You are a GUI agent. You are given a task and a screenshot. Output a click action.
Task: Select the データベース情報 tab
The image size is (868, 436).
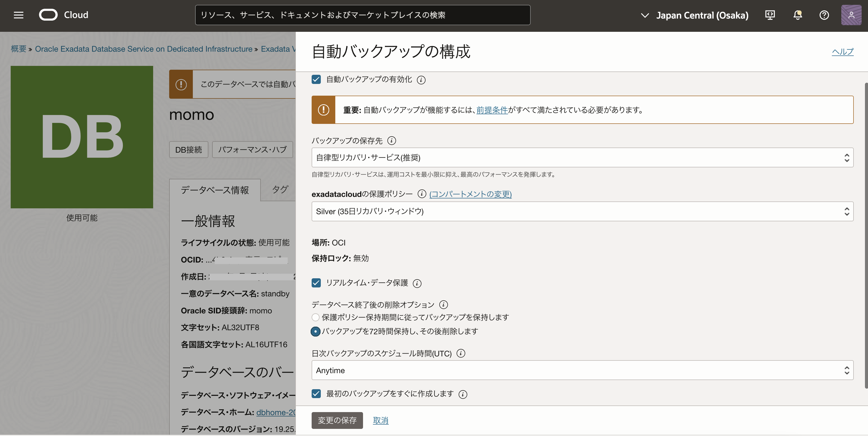click(x=215, y=190)
